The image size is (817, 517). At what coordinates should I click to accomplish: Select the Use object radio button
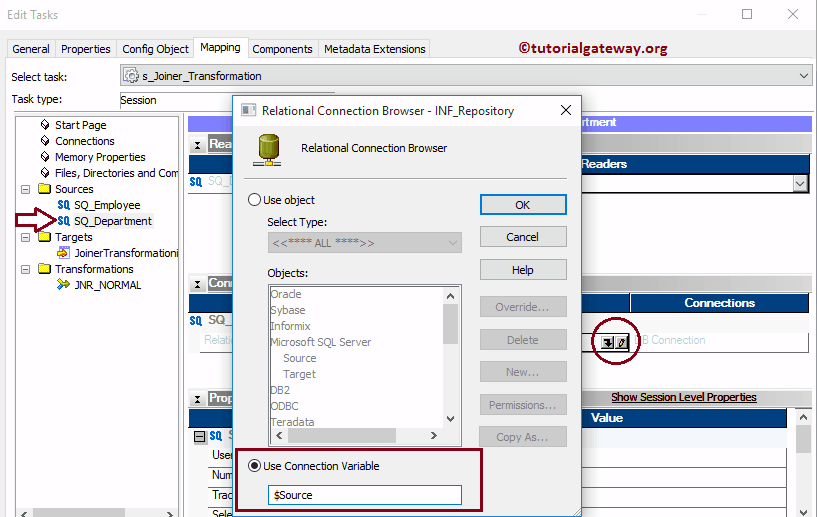pyautogui.click(x=254, y=200)
